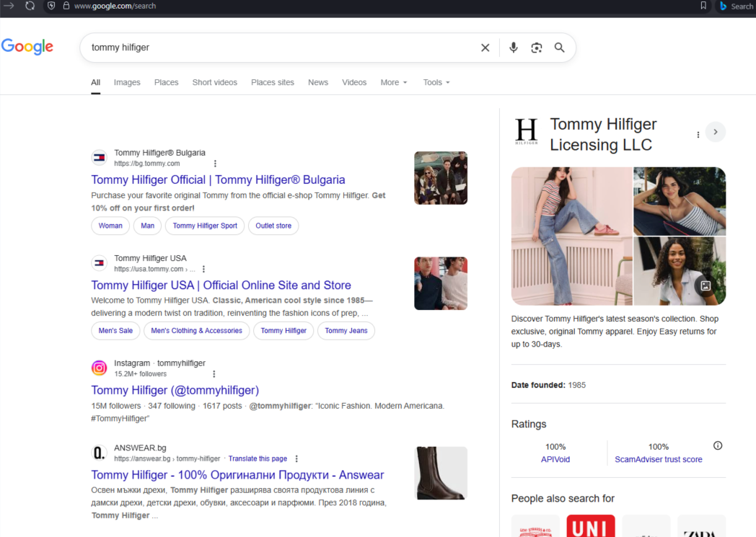Click the magnifying glass search icon

pyautogui.click(x=559, y=48)
